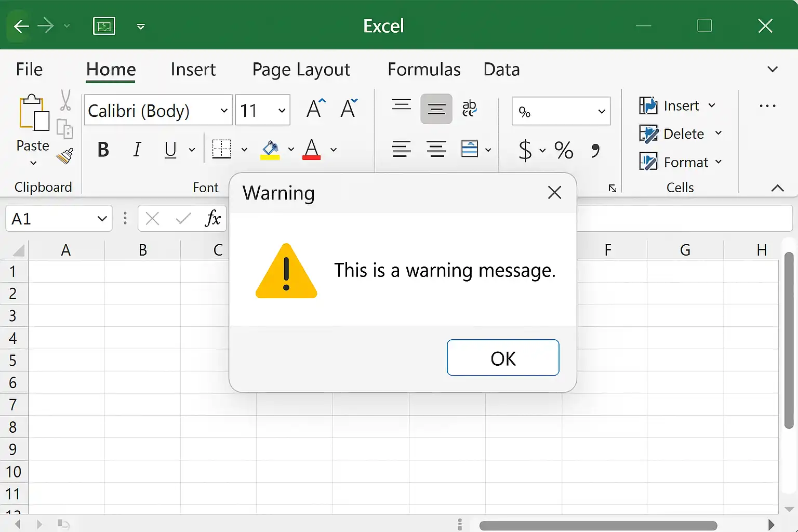Open the Calibri (Body) font dropdown

pyautogui.click(x=158, y=110)
